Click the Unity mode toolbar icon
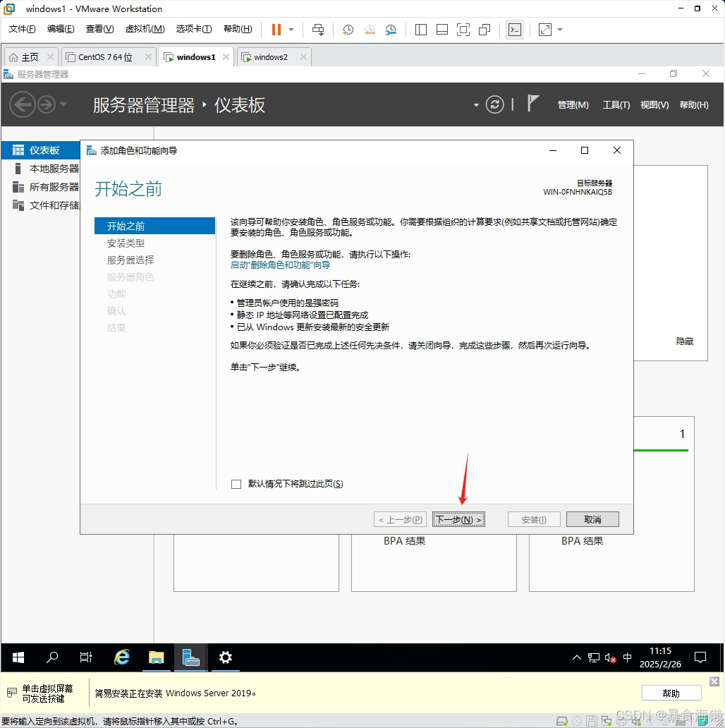Viewport: 725px width, 728px height. pyautogui.click(x=485, y=30)
